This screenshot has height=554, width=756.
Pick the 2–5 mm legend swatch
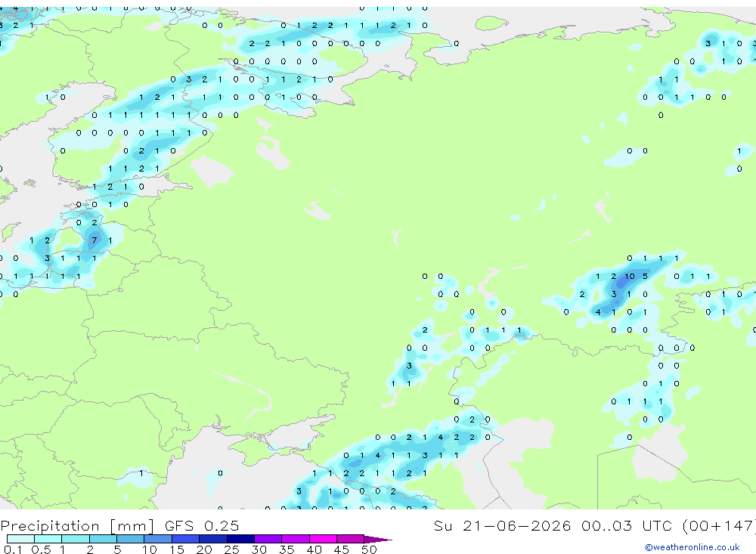click(103, 539)
